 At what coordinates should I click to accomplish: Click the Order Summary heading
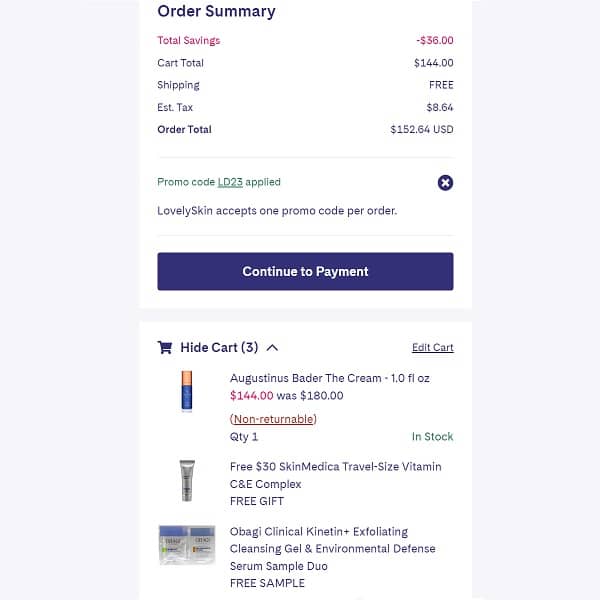tap(216, 12)
